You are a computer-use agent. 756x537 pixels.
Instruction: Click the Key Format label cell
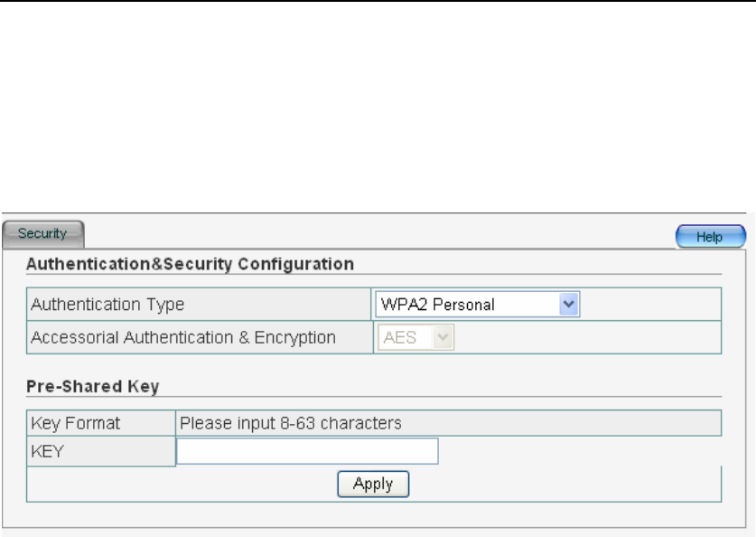coord(76,422)
